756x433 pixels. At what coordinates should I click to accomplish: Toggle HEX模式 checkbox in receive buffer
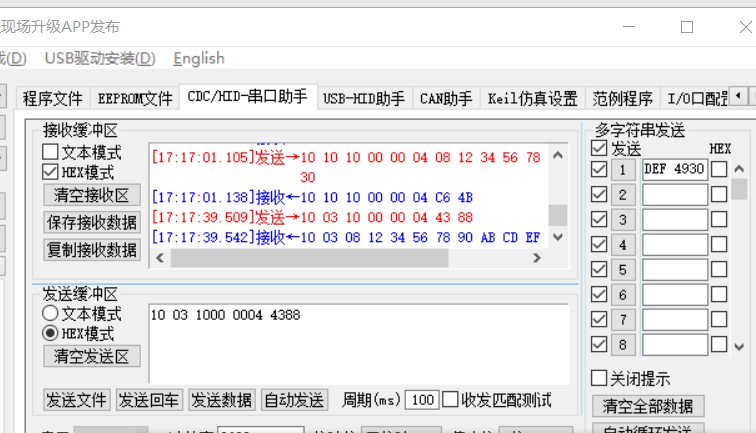pyautogui.click(x=50, y=172)
